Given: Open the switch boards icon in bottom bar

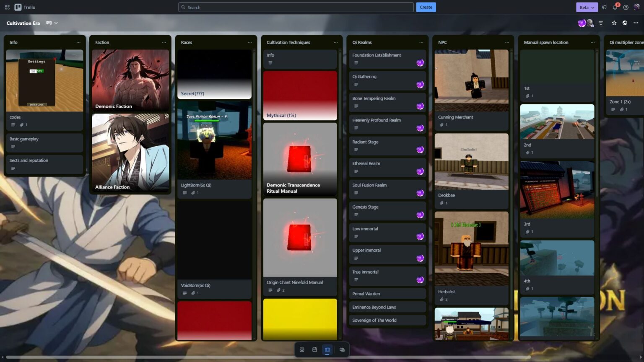Looking at the screenshot, I should 342,349.
